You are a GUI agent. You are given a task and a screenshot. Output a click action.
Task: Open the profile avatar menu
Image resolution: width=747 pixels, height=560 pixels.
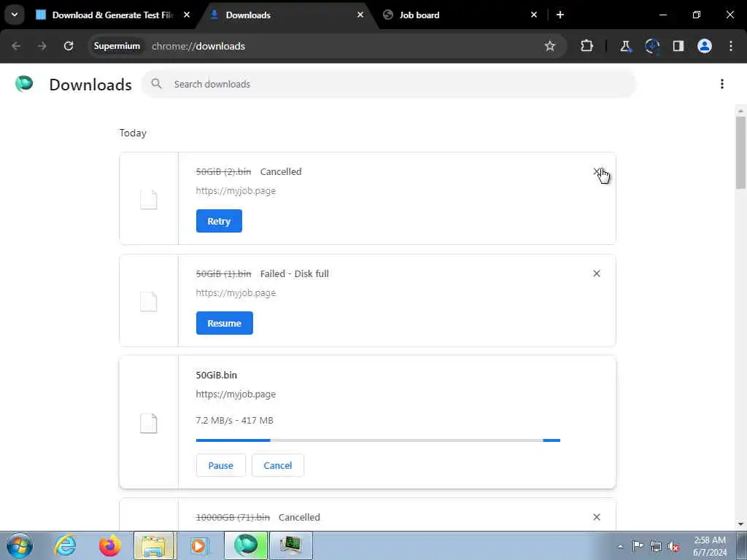(x=705, y=46)
